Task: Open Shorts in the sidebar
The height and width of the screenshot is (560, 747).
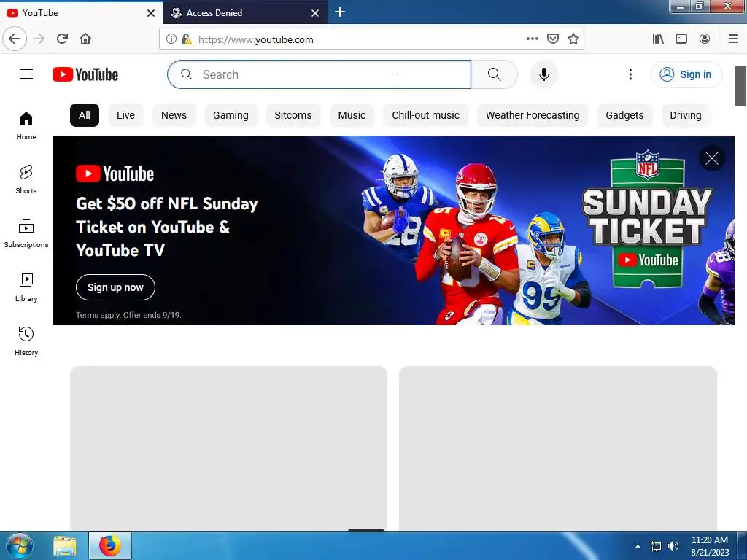Action: click(x=26, y=179)
